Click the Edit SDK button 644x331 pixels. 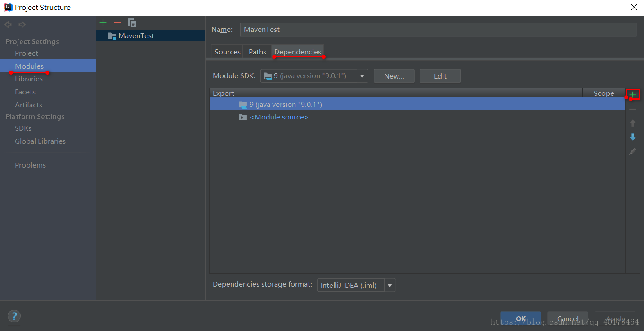tap(440, 76)
